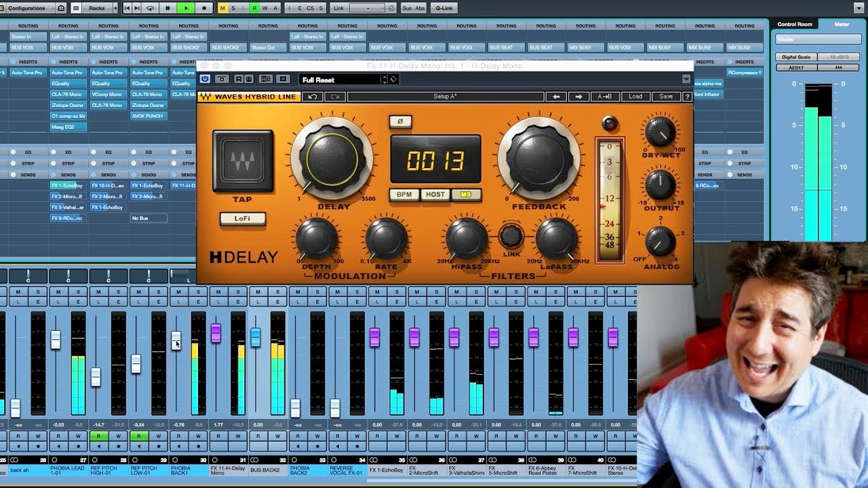
Task: Toggle the plugin bypass icon next to power
Action: tap(221, 79)
